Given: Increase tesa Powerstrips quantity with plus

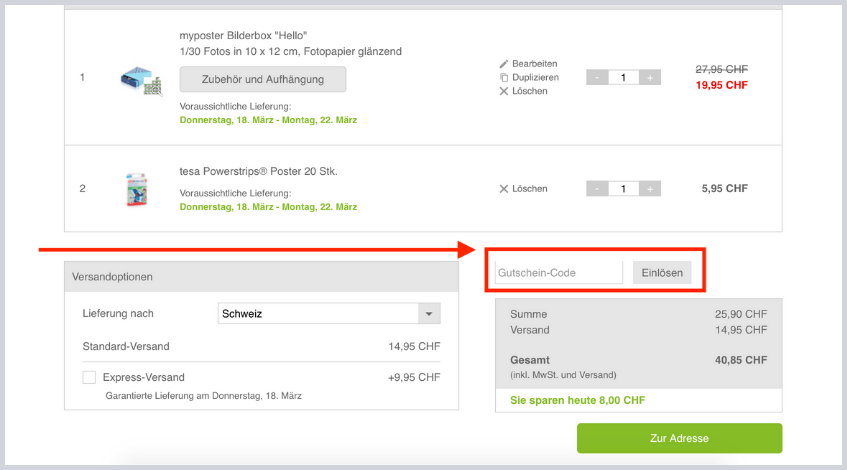Looking at the screenshot, I should 650,189.
